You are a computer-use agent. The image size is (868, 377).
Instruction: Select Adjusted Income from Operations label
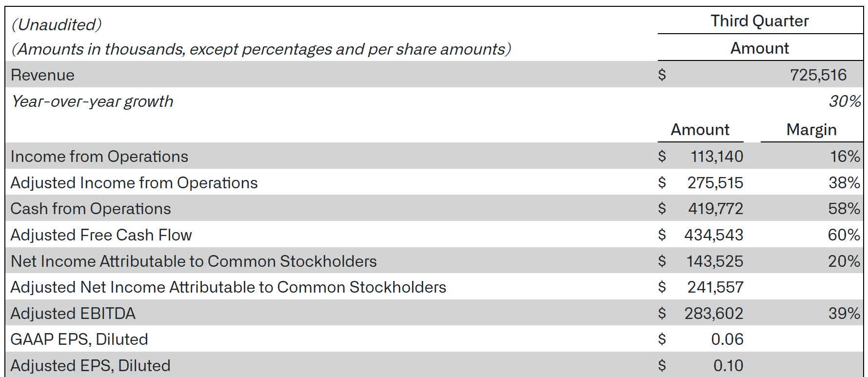pos(134,183)
